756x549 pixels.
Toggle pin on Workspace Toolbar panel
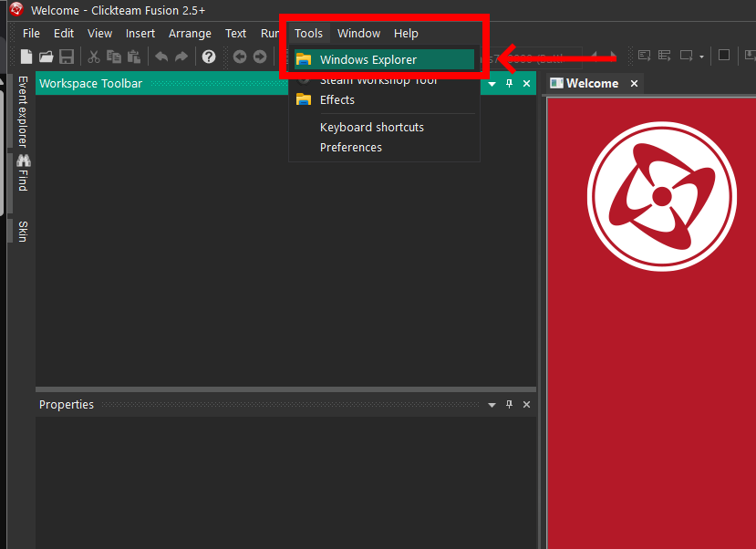coord(510,84)
